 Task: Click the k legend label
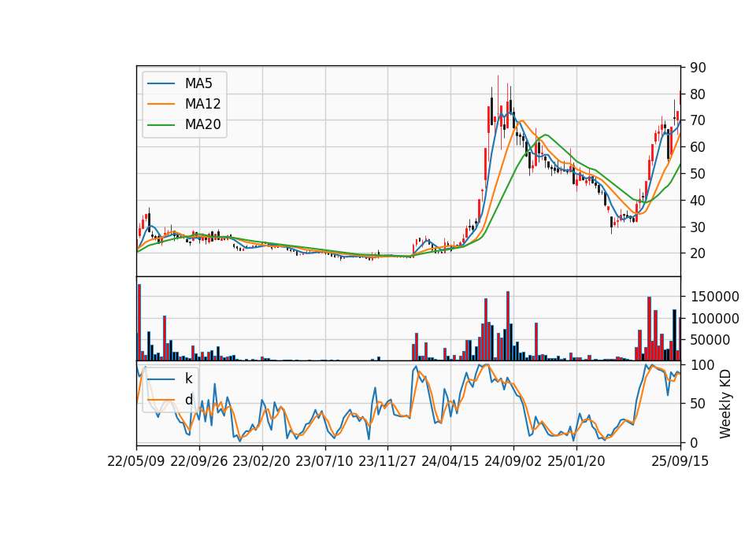pyautogui.click(x=188, y=379)
